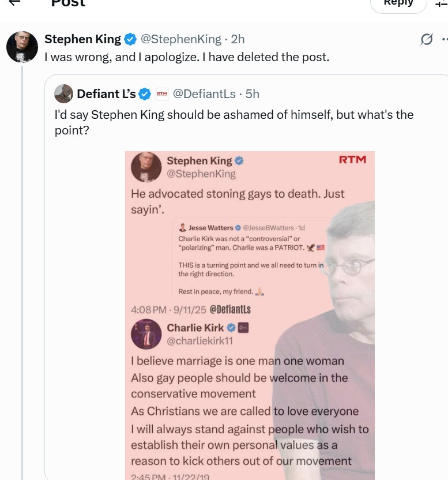Open the Defiant L's profile avatar
Image resolution: width=448 pixels, height=480 pixels.
coord(64,93)
